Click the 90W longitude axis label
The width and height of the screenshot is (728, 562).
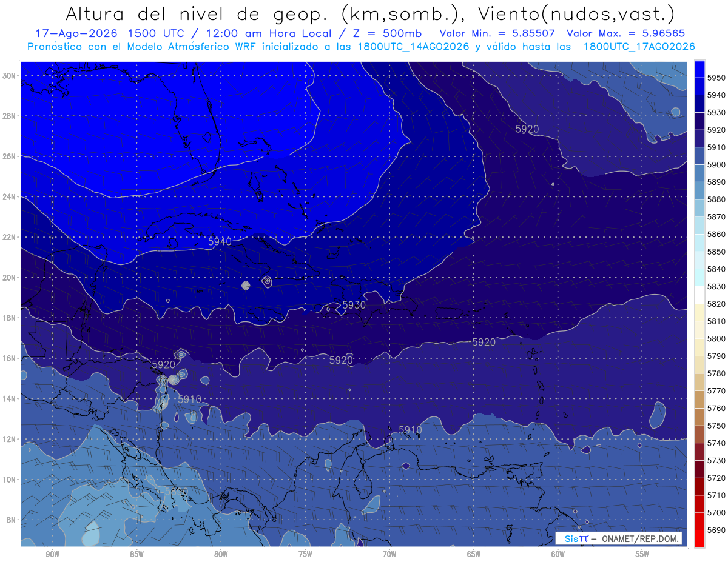click(x=52, y=555)
